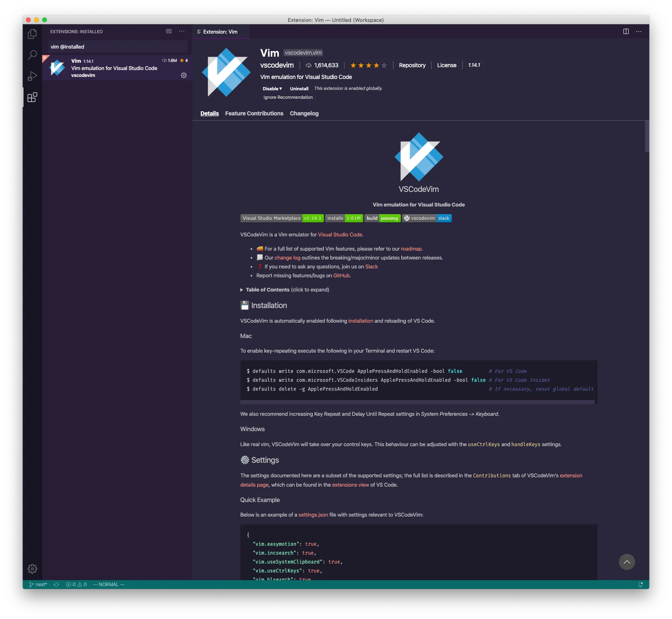This screenshot has height=619, width=672.
Task: Open the Manage gear in activity bar
Action: pos(32,569)
